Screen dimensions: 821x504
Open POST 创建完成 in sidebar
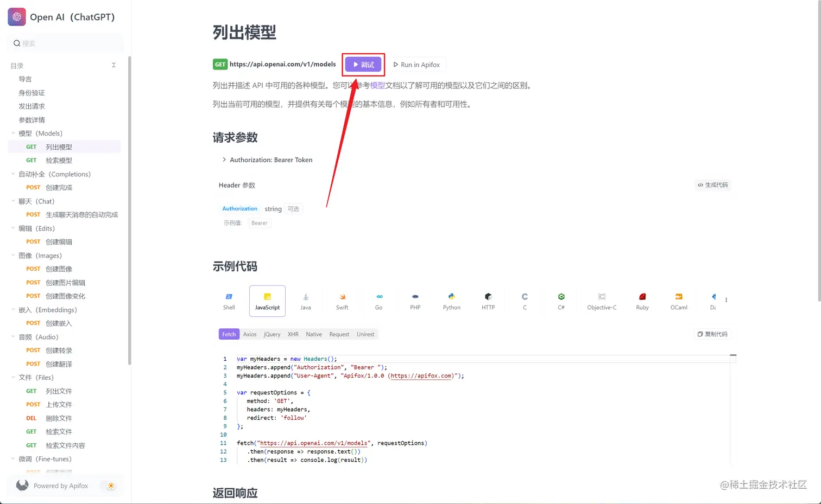pyautogui.click(x=64, y=187)
